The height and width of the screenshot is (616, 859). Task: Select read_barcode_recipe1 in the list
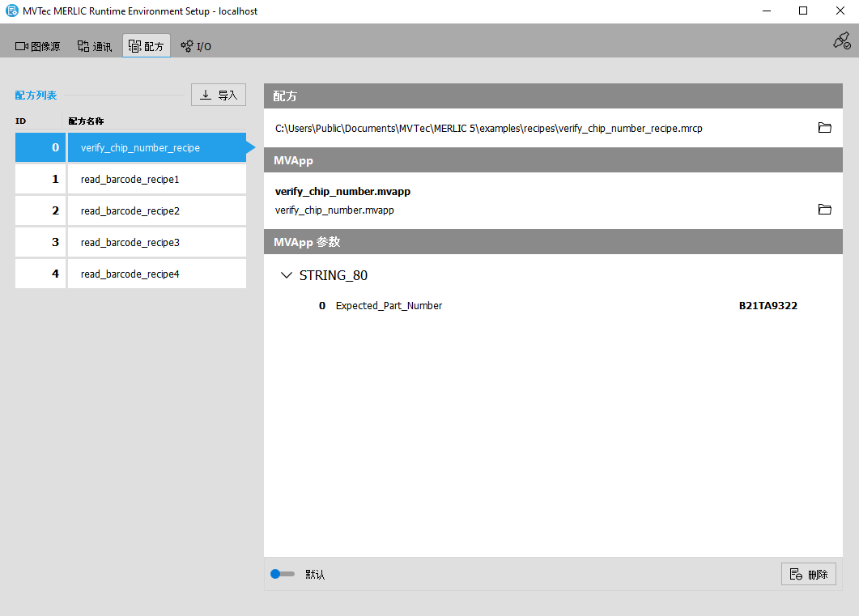[130, 179]
